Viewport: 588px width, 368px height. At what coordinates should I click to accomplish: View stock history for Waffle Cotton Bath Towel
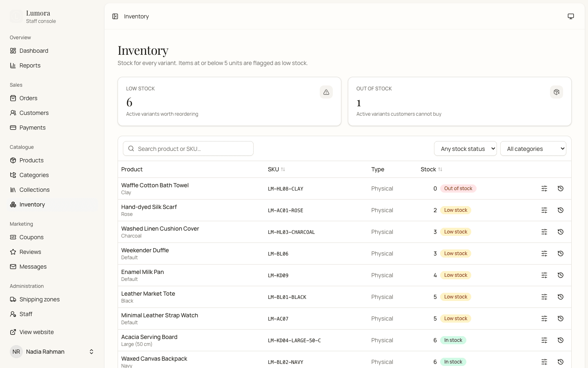click(561, 188)
